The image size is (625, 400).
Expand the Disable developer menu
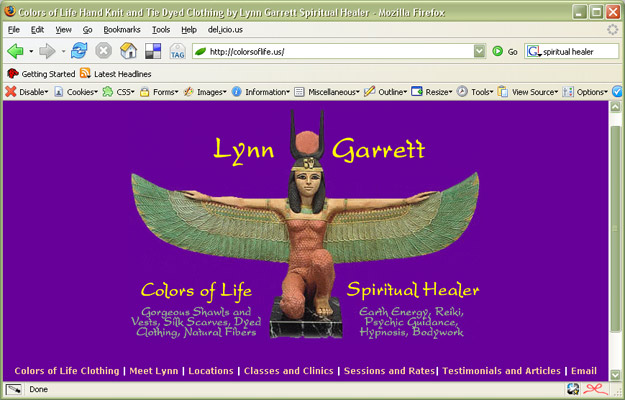(28, 92)
